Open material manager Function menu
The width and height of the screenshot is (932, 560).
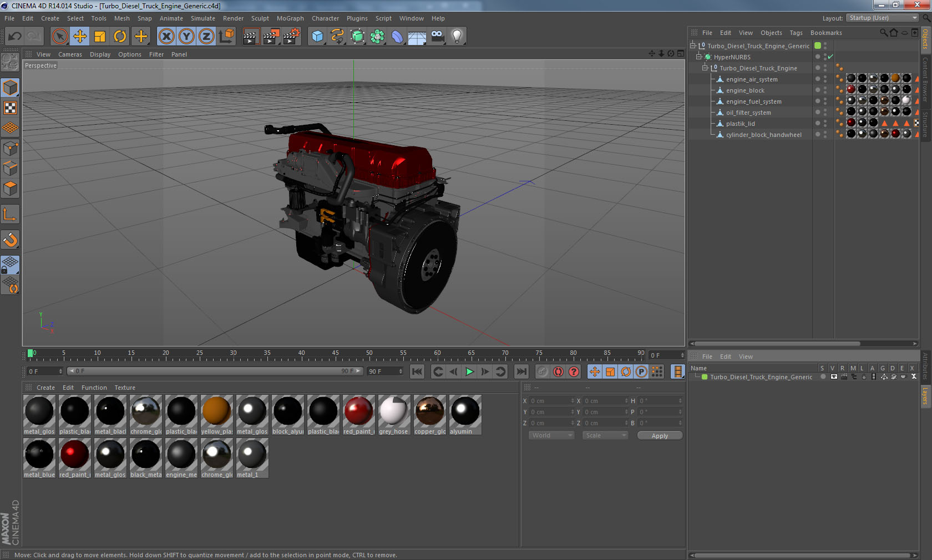(94, 388)
